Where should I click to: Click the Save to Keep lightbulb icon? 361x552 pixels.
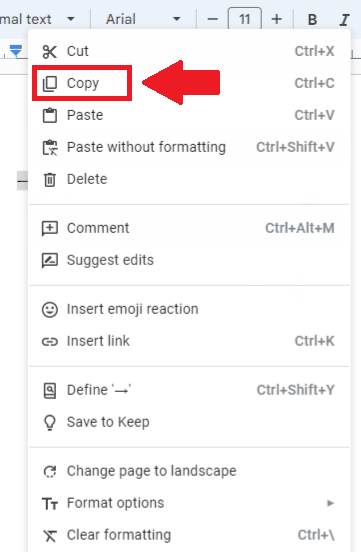[x=49, y=422]
